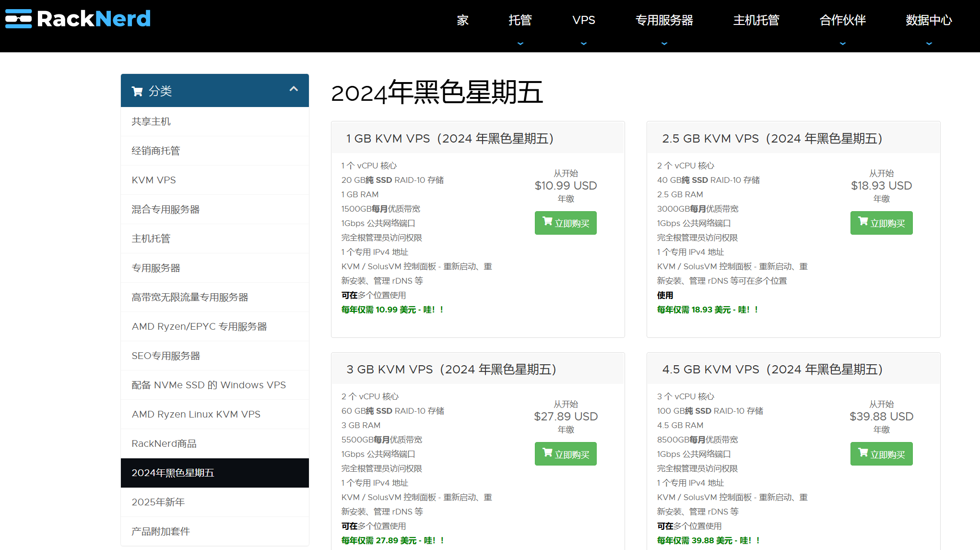This screenshot has width=980, height=550.
Task: Open the 专用服务器 menu item
Action: (664, 21)
